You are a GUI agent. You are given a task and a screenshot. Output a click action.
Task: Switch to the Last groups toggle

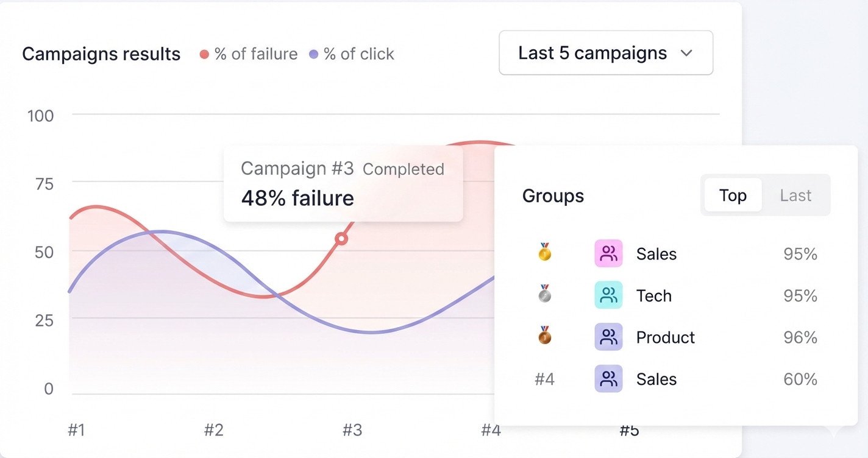[795, 195]
